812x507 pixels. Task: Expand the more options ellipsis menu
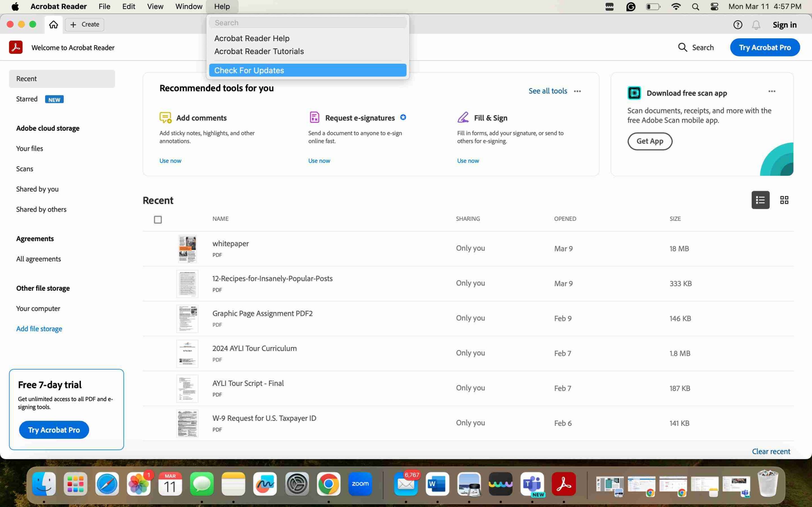coord(578,91)
